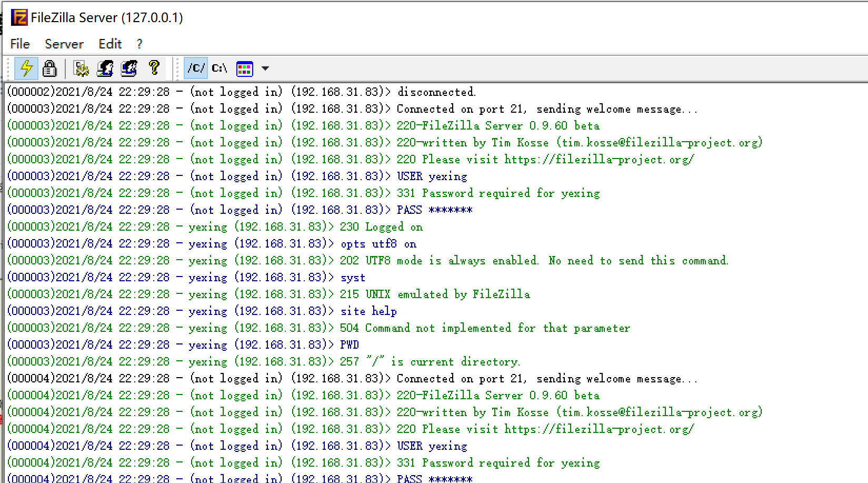868x483 pixels.
Task: Select the '215 UNIX emulated by FileZilla' line
Action: click(x=268, y=294)
